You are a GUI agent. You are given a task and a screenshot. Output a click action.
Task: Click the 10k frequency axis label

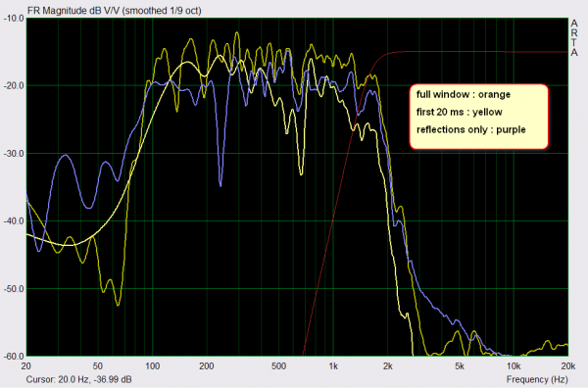point(514,365)
